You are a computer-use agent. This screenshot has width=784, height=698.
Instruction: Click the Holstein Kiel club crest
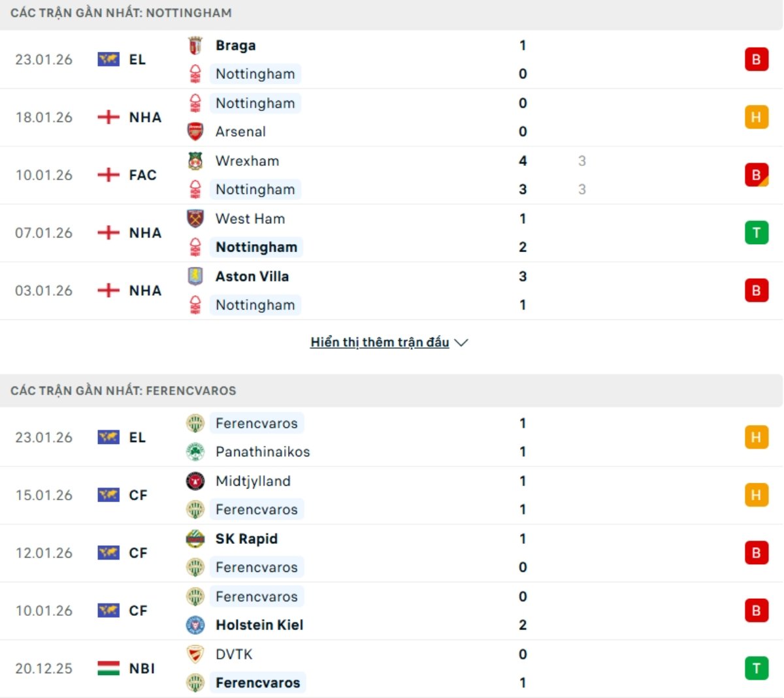pos(195,625)
